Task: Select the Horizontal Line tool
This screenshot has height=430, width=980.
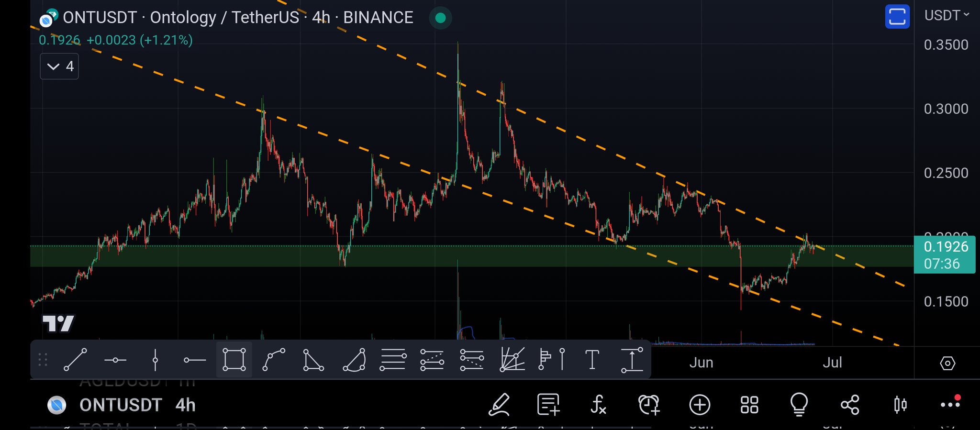Action: 115,360
